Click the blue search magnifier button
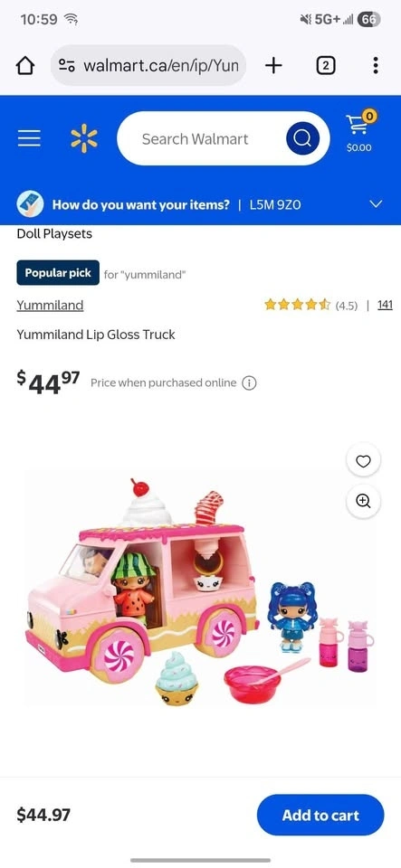This screenshot has width=401, height=868. [x=302, y=138]
